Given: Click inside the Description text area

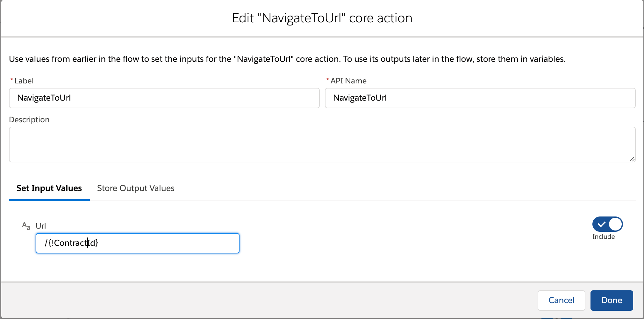Looking at the screenshot, I should click(x=322, y=145).
